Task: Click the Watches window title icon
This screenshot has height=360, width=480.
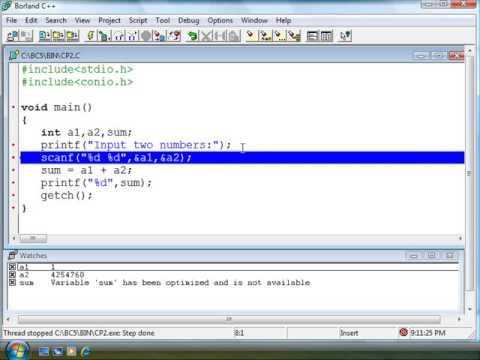Action: (x=13, y=255)
